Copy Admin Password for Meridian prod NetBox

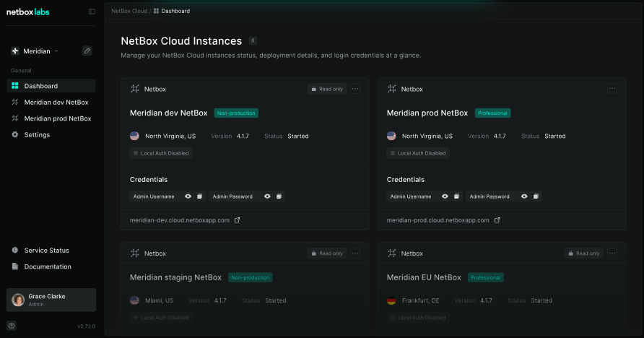pos(536,196)
